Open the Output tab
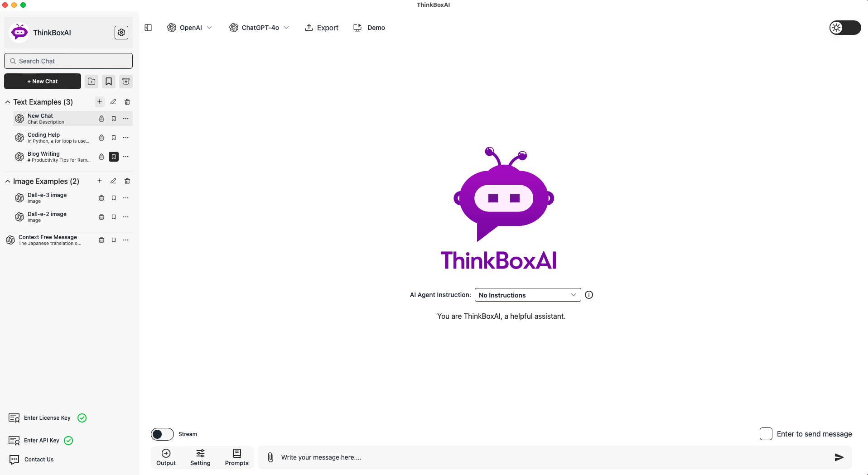This screenshot has width=868, height=475. pyautogui.click(x=166, y=457)
